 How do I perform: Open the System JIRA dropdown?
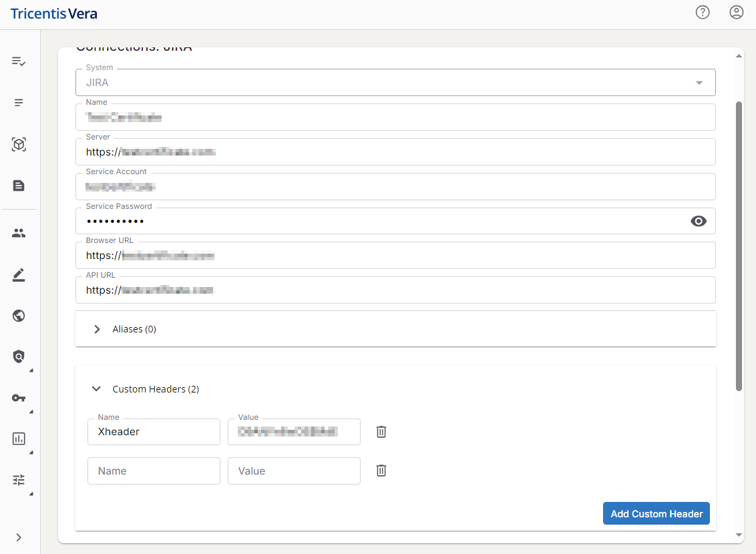click(x=699, y=83)
